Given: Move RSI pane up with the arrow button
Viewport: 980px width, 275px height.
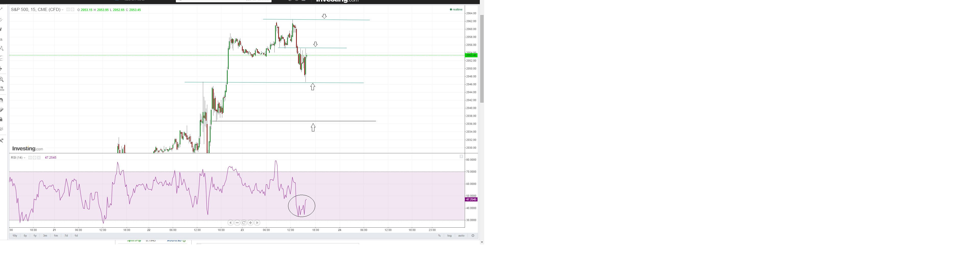Looking at the screenshot, I should (x=461, y=157).
